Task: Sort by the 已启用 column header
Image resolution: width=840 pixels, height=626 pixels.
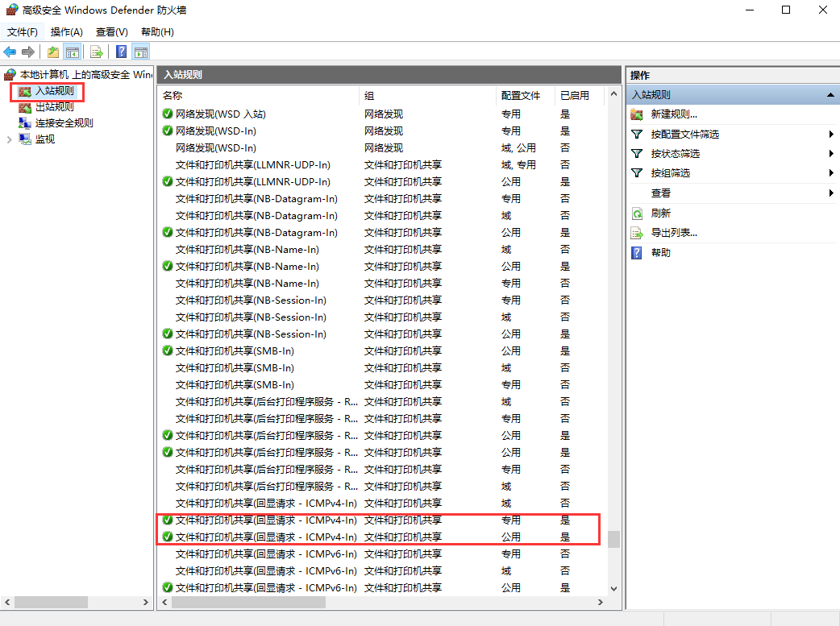Action: (x=579, y=95)
